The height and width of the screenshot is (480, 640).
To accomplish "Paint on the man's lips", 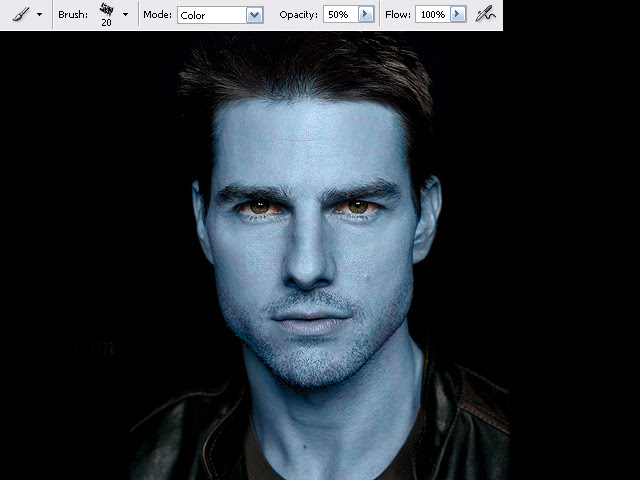I will [x=311, y=322].
